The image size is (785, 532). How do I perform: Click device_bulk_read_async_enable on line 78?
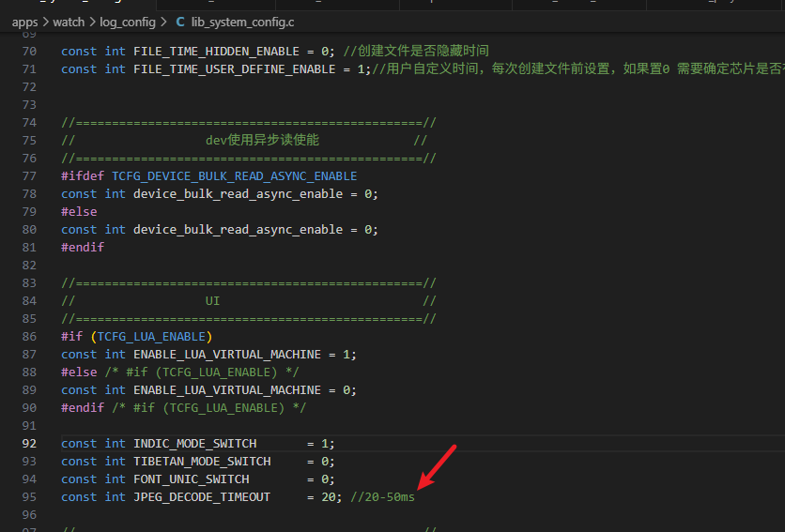tap(238, 194)
